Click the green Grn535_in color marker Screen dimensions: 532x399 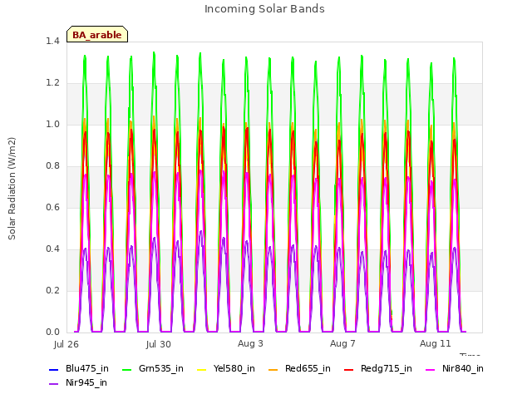point(126,370)
